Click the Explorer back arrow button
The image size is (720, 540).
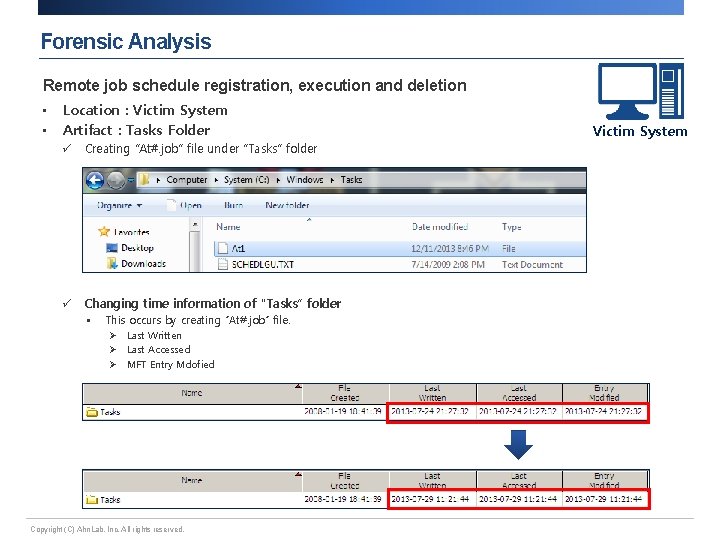click(95, 180)
